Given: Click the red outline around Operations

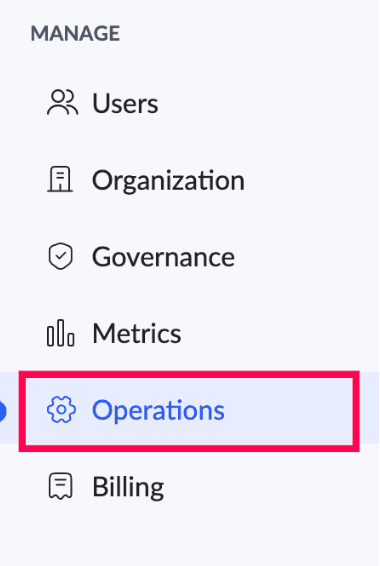Looking at the screenshot, I should 189,375.
